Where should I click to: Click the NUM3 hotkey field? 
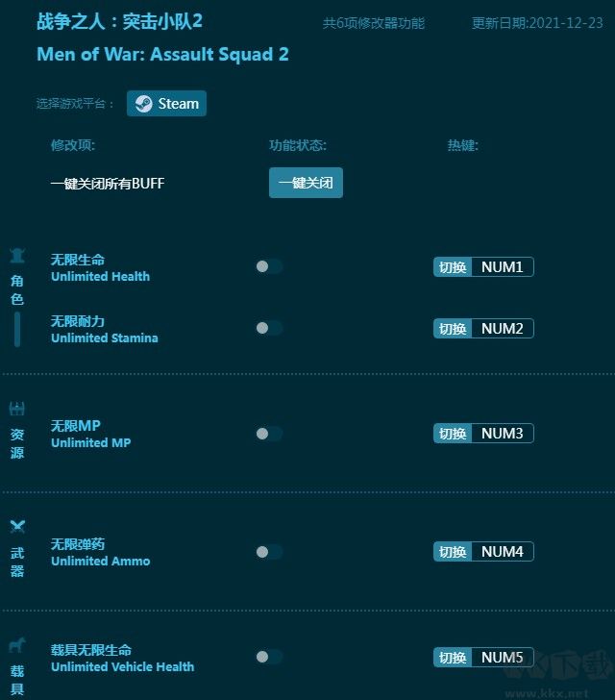tap(502, 434)
